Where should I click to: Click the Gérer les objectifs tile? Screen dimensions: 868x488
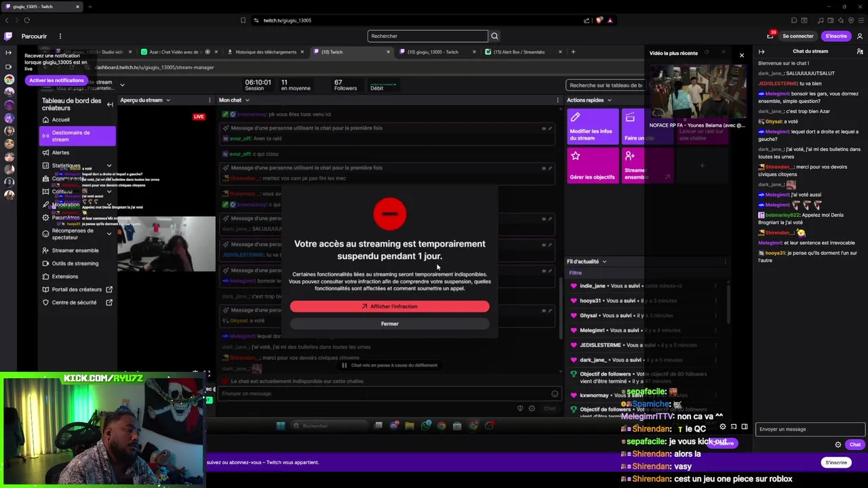(x=592, y=166)
